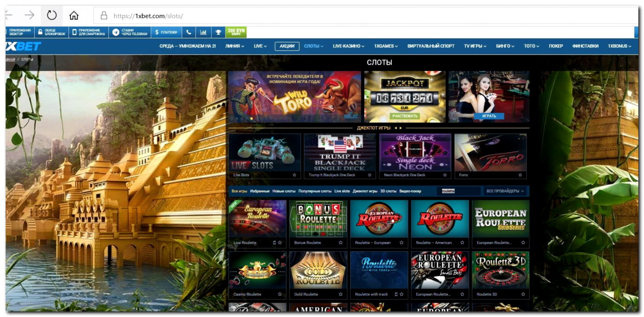
Task: Claim the 200 BYN bonus button
Action: pyautogui.click(x=236, y=32)
